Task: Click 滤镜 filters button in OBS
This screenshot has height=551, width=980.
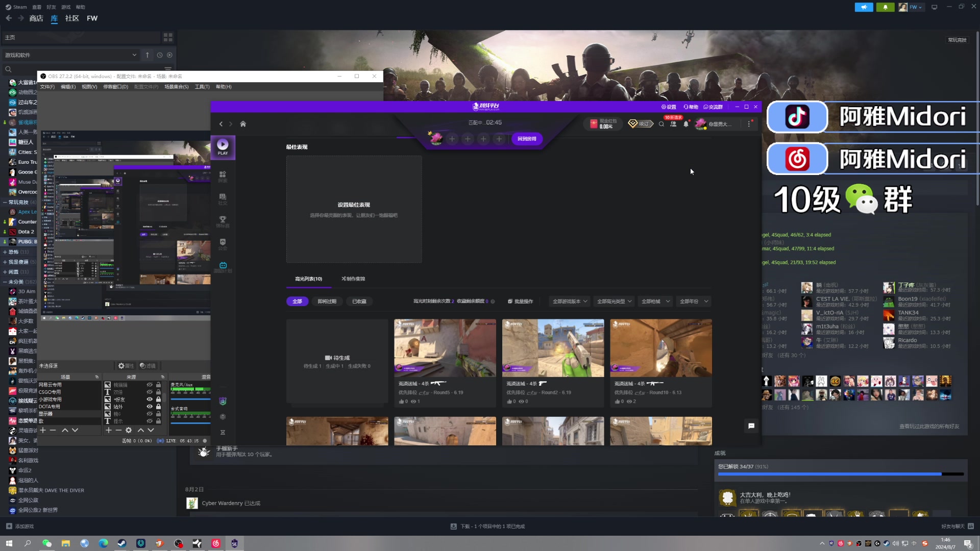Action: pyautogui.click(x=148, y=366)
